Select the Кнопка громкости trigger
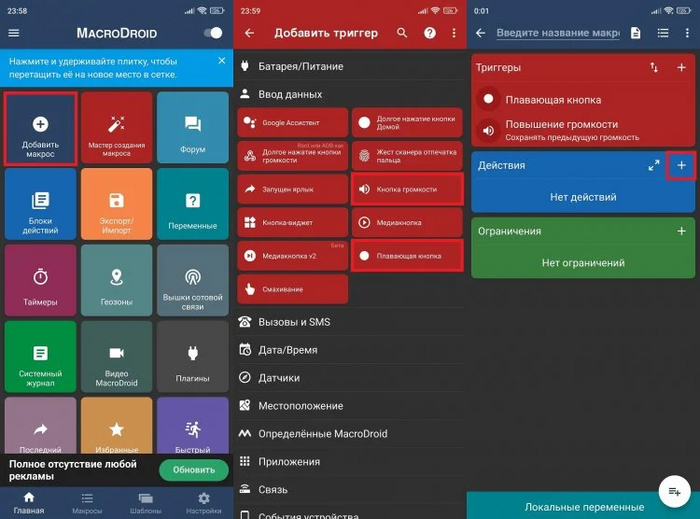 coord(407,189)
